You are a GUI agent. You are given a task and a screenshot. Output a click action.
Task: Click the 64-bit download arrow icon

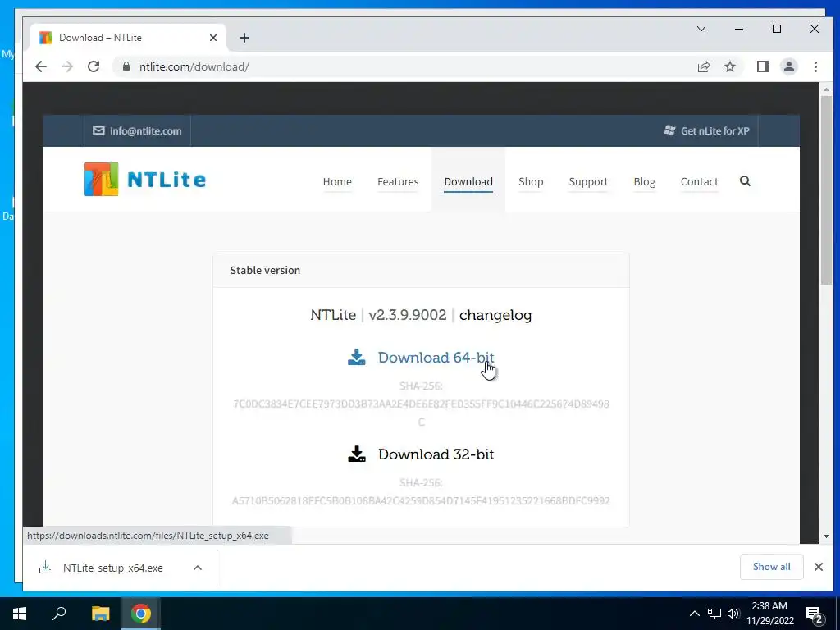(356, 358)
